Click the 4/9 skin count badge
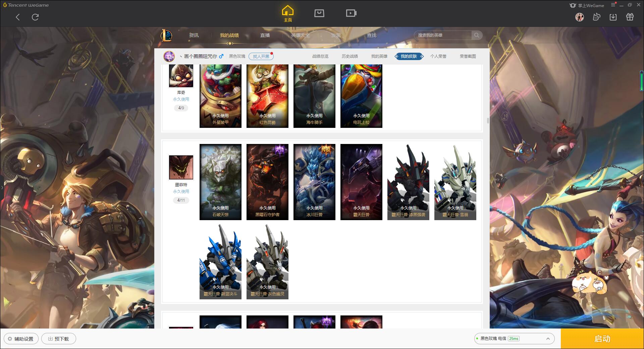This screenshot has height=349, width=644. click(181, 108)
